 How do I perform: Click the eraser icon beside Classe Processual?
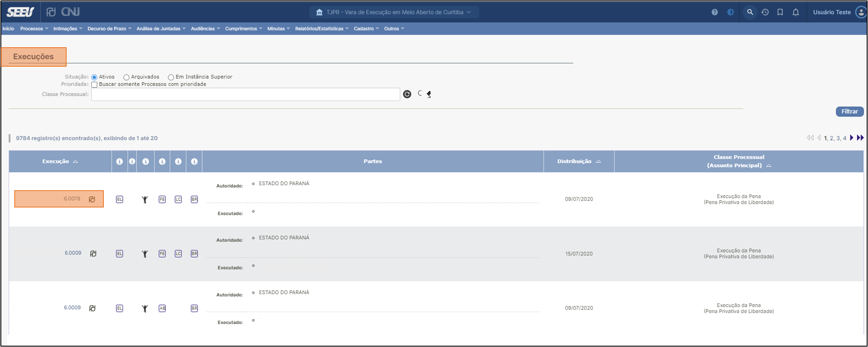pyautogui.click(x=429, y=94)
